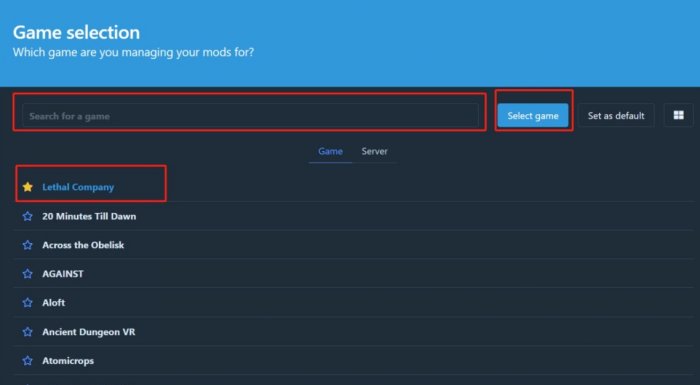Focus the Search for a game field
700x385 pixels.
coord(250,116)
